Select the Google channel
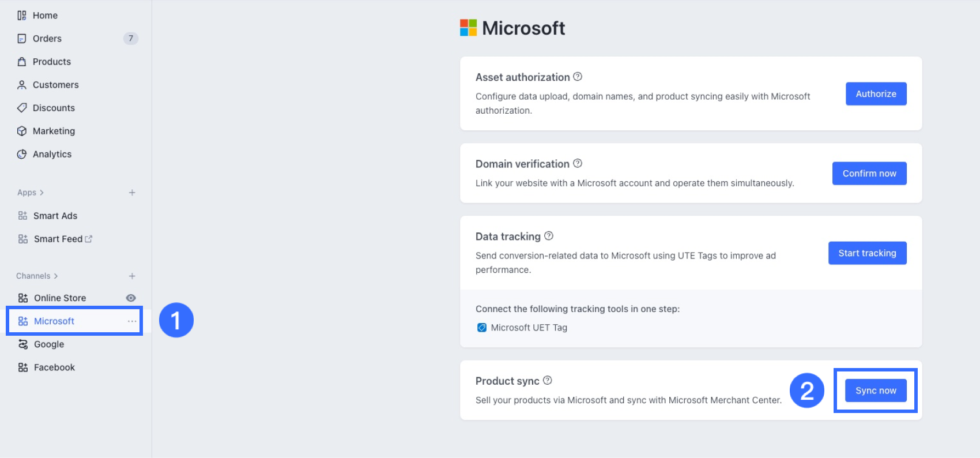980x458 pixels. point(48,344)
